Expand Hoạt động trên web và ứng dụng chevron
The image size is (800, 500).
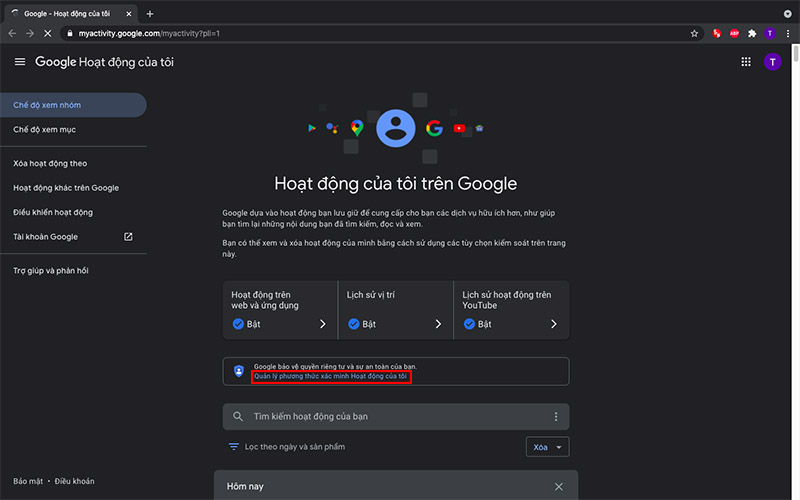click(322, 324)
